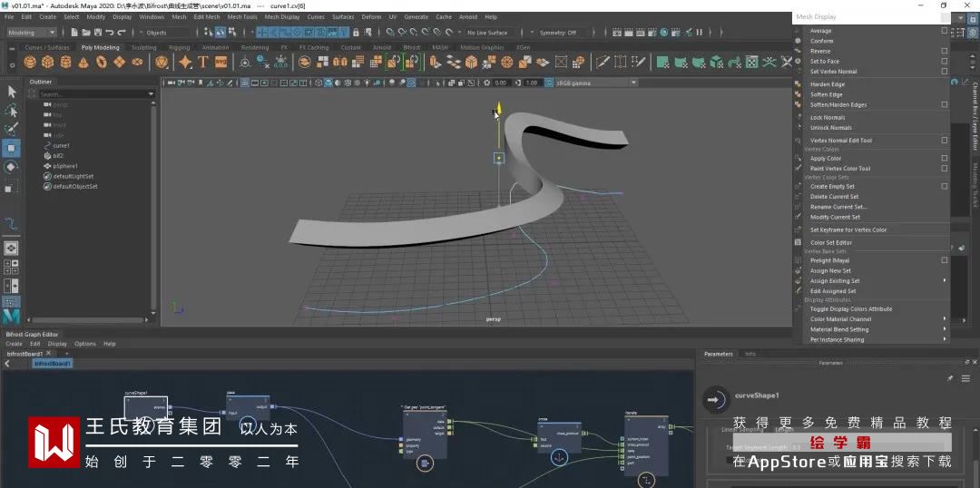Activate the Paint selection tool
Image resolution: width=980 pixels, height=488 pixels.
(11, 130)
